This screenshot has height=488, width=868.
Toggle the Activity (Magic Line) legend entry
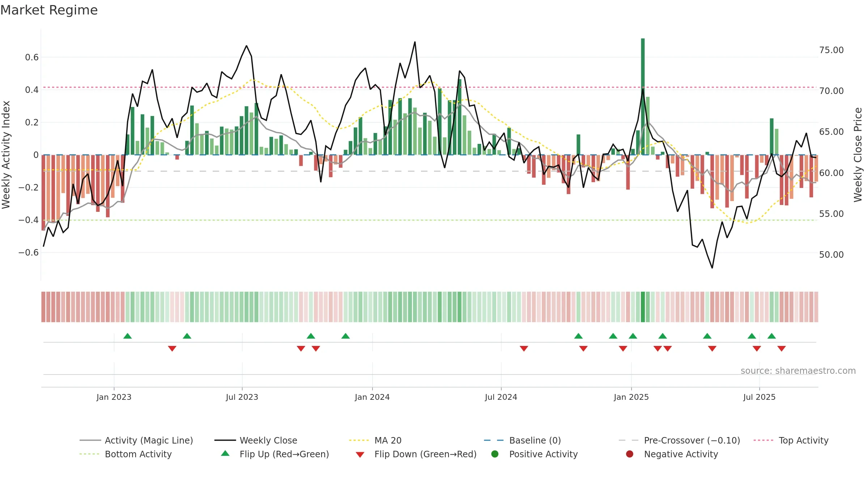point(136,440)
